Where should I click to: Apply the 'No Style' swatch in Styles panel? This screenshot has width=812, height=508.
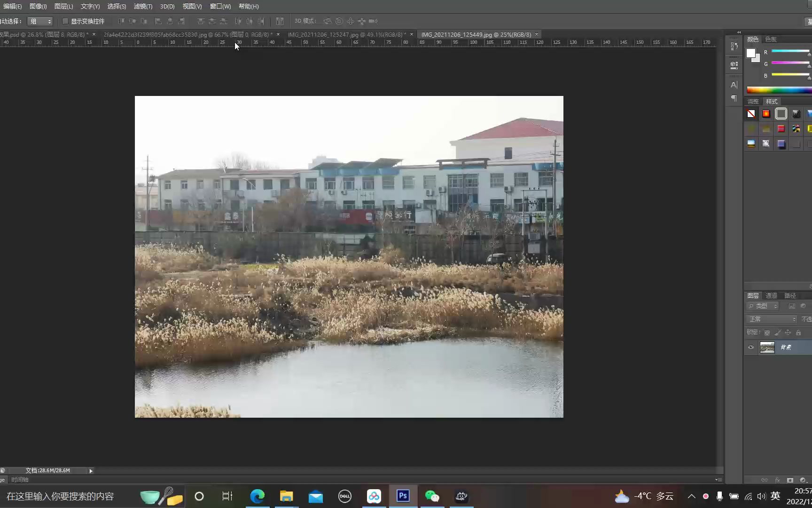[751, 114]
